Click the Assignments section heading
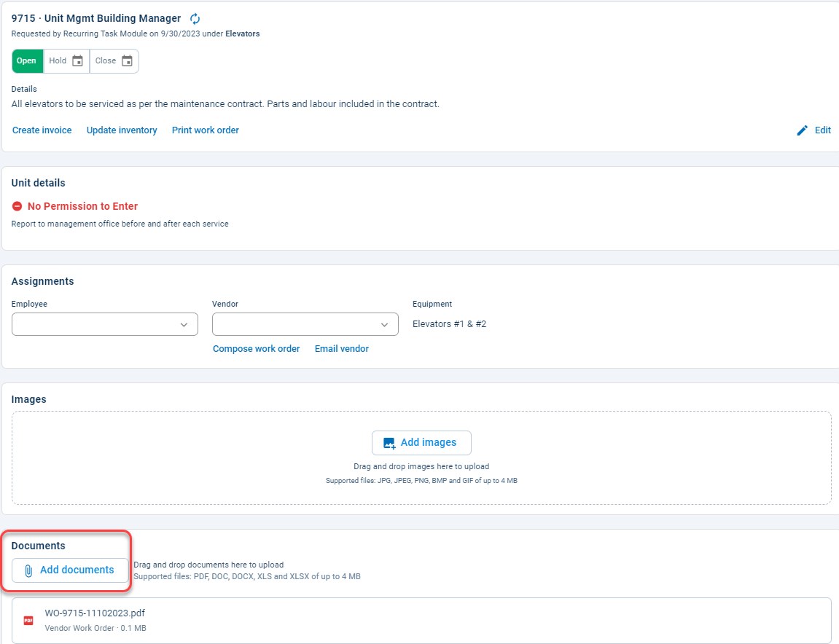Image resolution: width=839 pixels, height=644 pixels. [x=43, y=282]
